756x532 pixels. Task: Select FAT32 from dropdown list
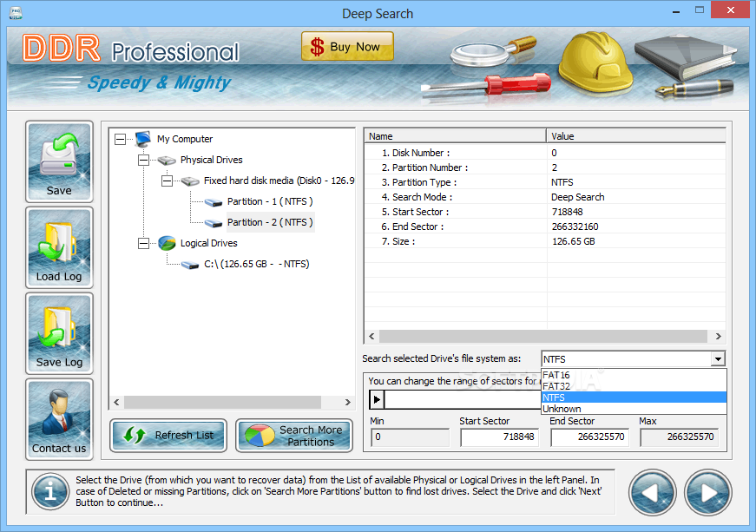(634, 386)
